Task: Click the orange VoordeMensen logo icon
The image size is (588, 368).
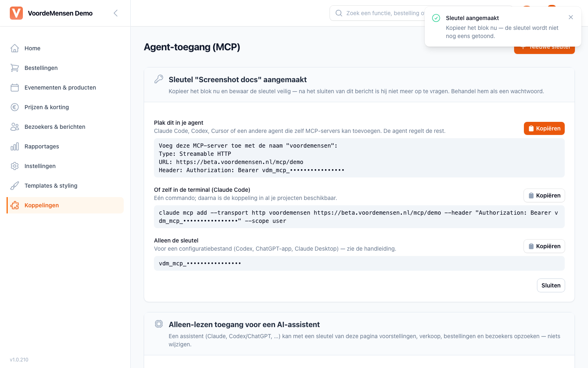Action: pos(16,13)
